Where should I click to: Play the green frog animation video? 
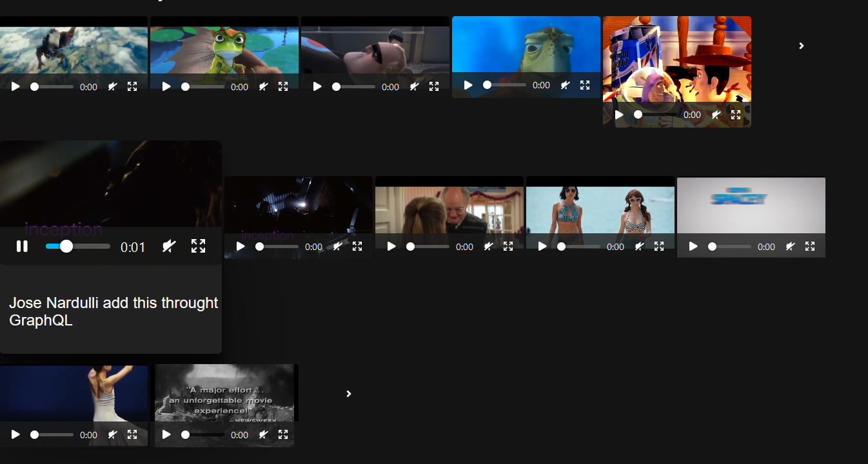point(166,86)
